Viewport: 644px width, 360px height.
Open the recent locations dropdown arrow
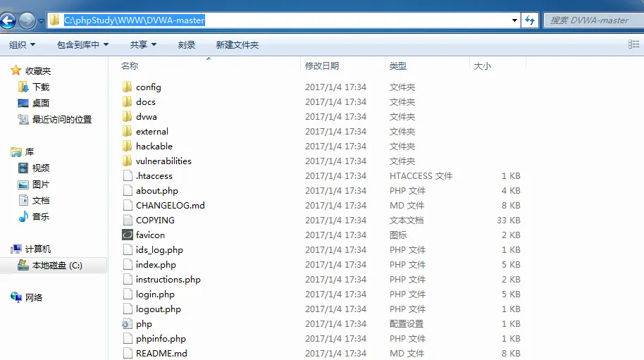(41, 20)
